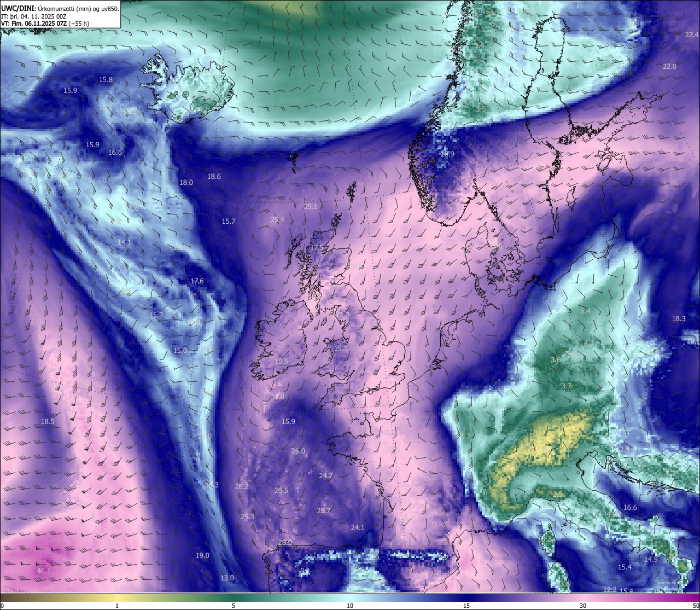This screenshot has height=610, width=700.
Task: Click the map value 19.0
Action: click(x=202, y=556)
